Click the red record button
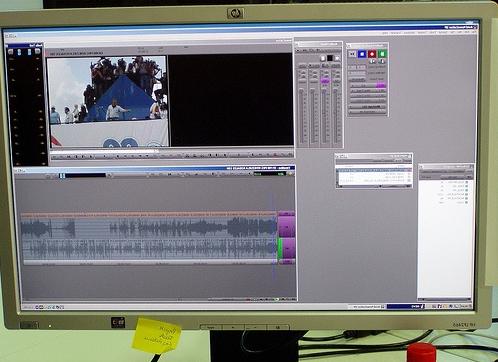The height and width of the screenshot is (362, 498). pyautogui.click(x=372, y=54)
